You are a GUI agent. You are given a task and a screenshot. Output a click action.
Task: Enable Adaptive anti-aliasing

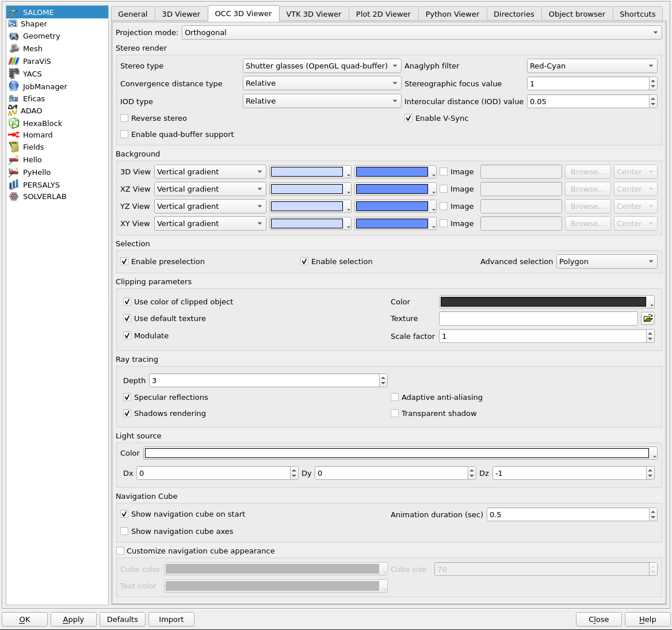click(x=395, y=398)
